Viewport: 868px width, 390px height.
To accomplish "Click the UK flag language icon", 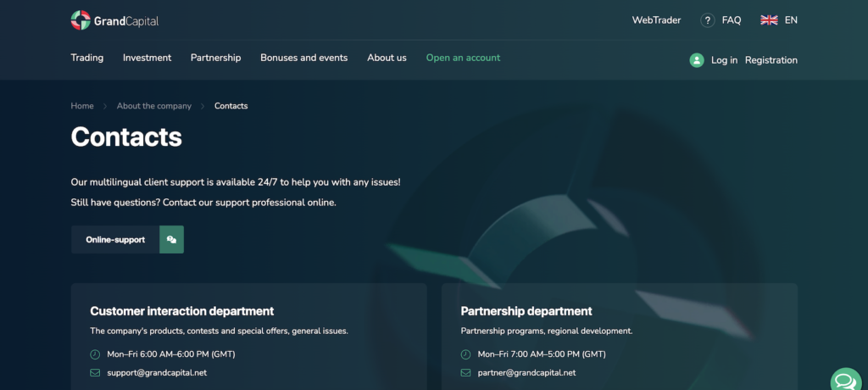I will click(769, 20).
